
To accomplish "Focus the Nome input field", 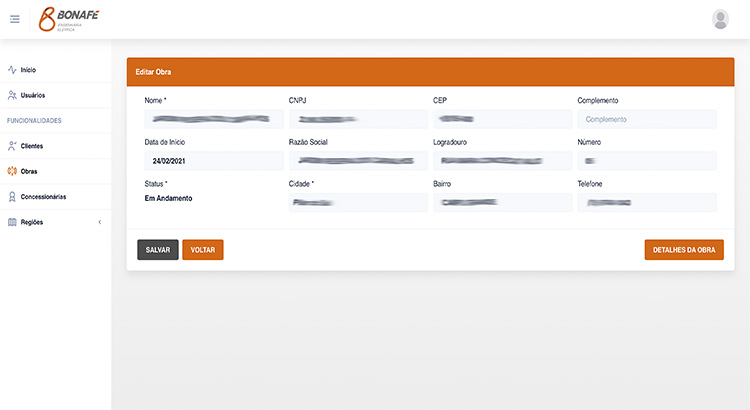I will pos(214,119).
